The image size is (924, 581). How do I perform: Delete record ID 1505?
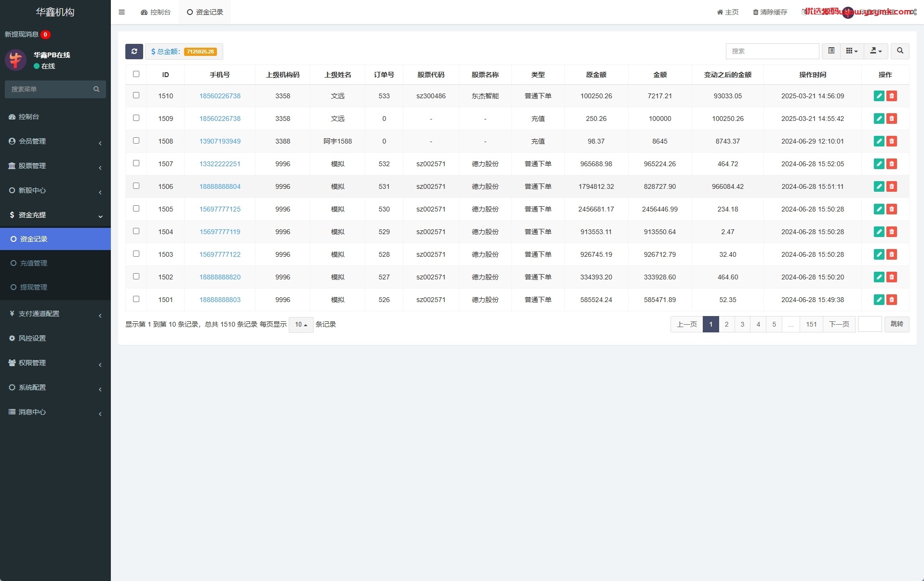point(892,209)
